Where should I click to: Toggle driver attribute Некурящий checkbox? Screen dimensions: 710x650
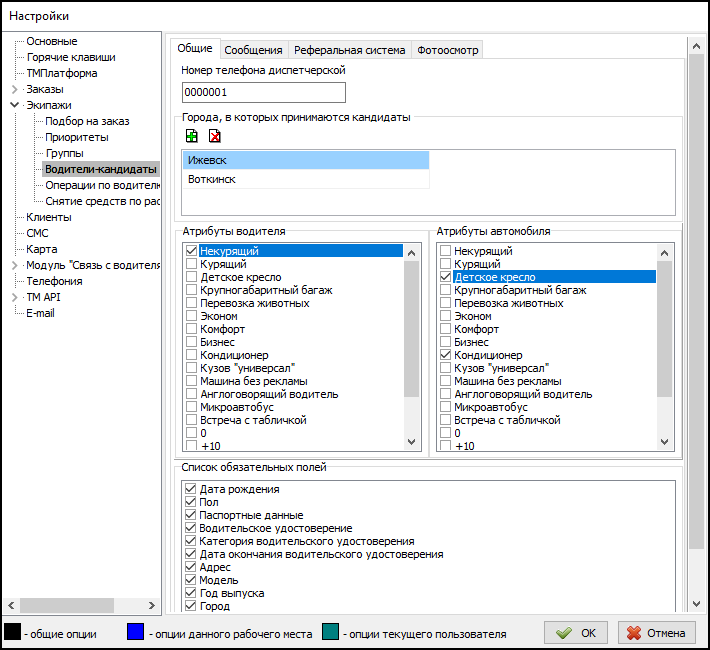pyautogui.click(x=192, y=251)
